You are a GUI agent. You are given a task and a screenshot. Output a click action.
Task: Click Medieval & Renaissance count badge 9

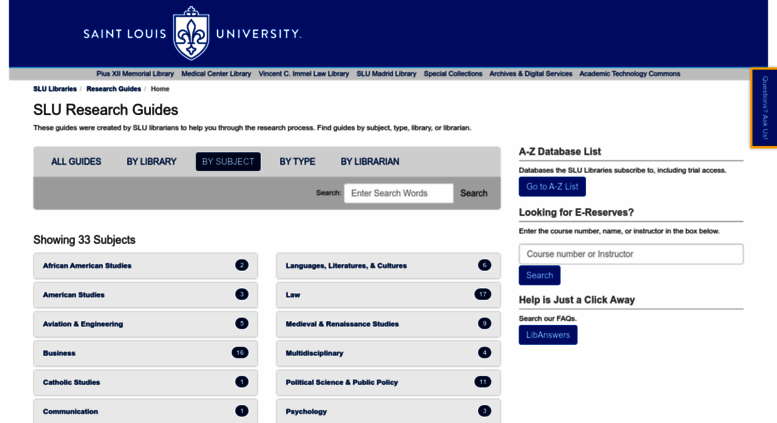484,323
